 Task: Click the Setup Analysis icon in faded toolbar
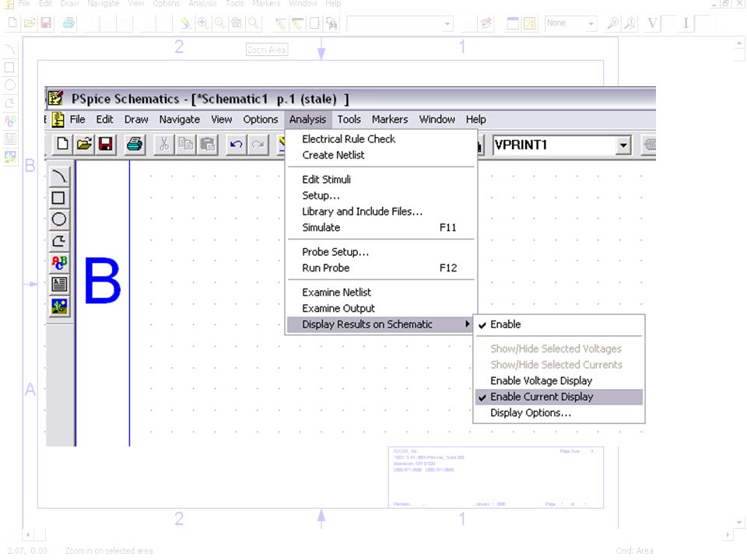513,23
